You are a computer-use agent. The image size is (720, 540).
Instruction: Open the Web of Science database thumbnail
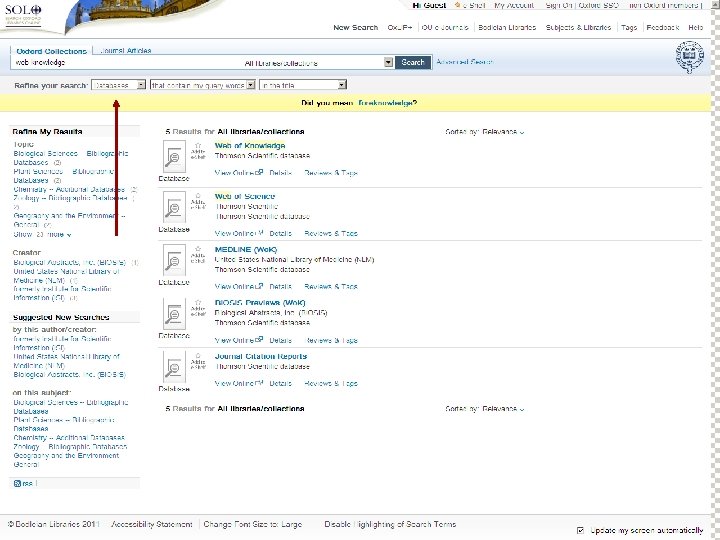click(x=174, y=208)
